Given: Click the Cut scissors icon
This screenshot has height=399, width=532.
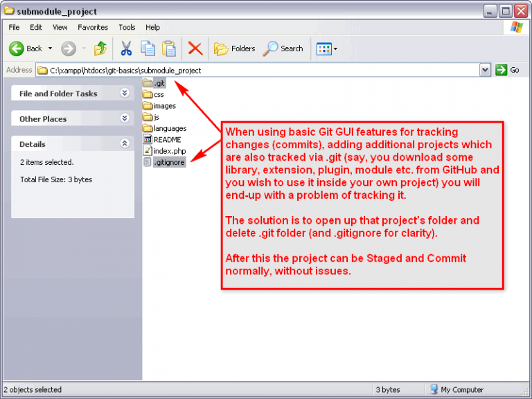Looking at the screenshot, I should pyautogui.click(x=126, y=48).
